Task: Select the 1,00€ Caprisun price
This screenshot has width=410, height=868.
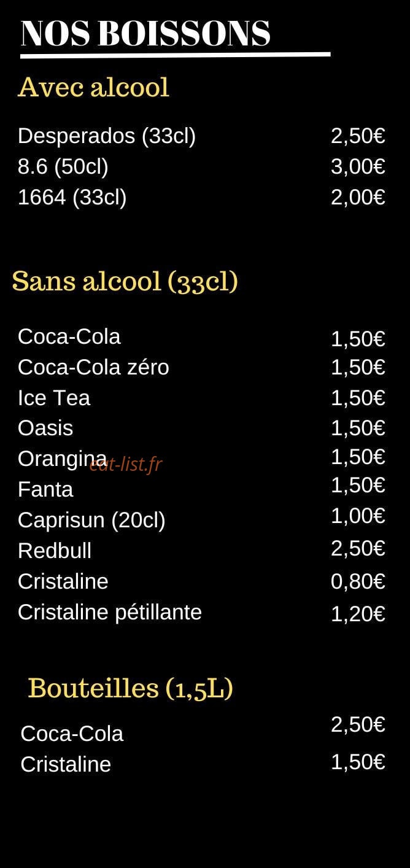Action: pos(358,516)
